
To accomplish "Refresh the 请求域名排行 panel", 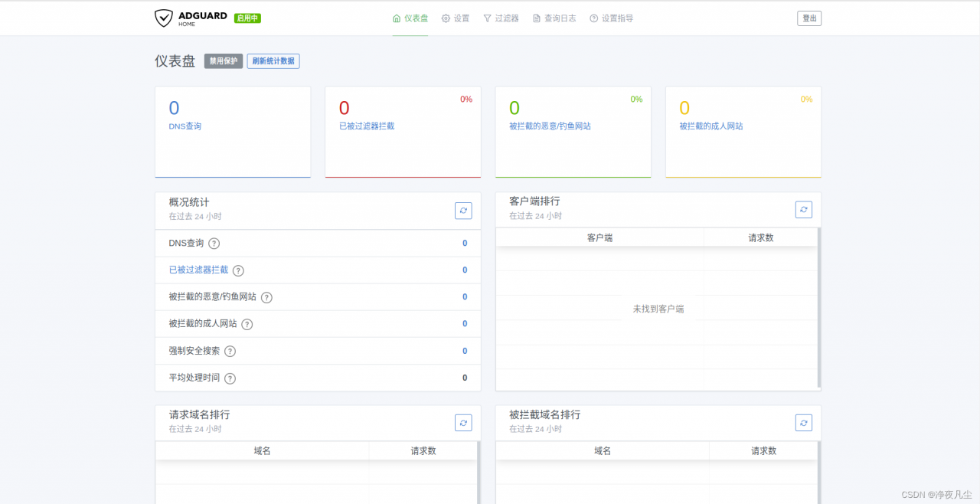I will 463,423.
